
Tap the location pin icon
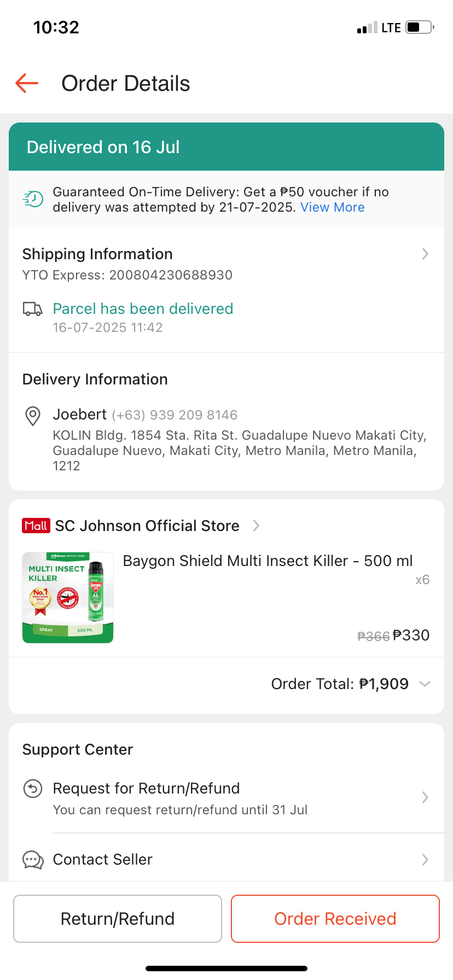click(x=33, y=416)
